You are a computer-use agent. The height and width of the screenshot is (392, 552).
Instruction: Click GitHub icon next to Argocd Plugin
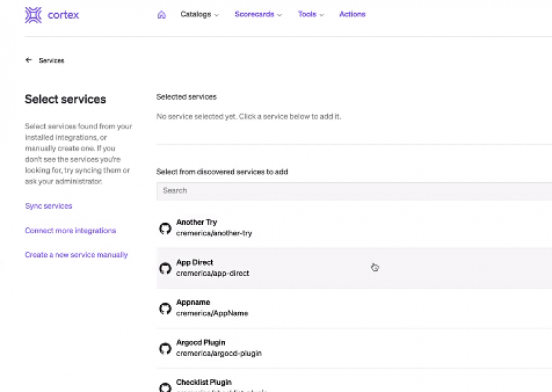tap(165, 348)
